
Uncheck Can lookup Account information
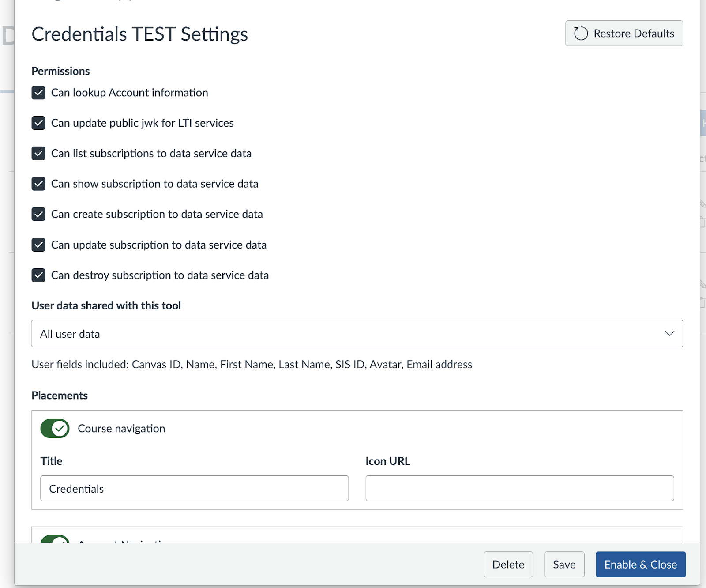[38, 93]
